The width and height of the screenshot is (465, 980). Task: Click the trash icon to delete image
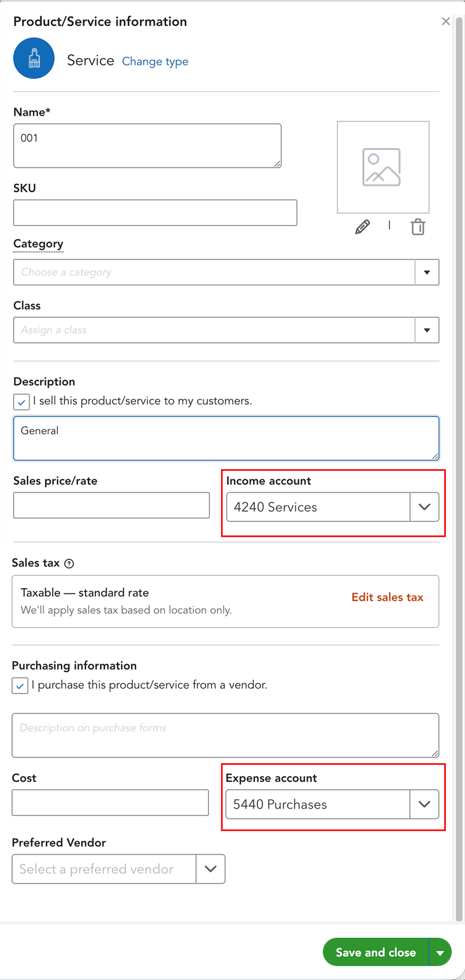point(418,227)
